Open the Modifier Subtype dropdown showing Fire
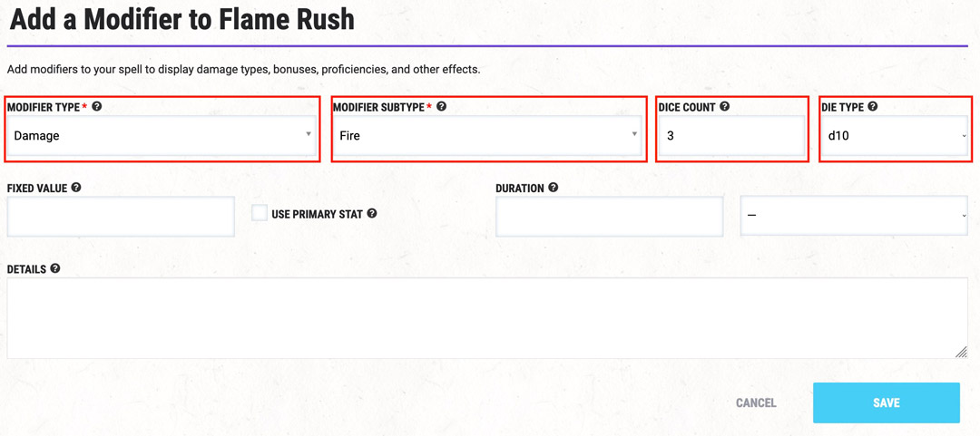Screen dimensions: 980x436 tap(487, 135)
